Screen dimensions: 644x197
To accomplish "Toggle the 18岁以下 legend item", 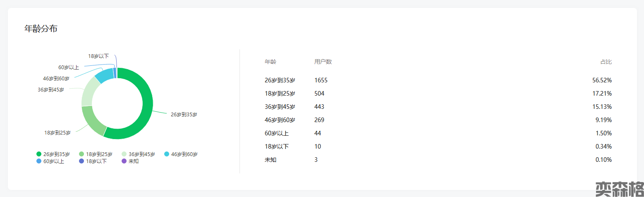I will click(x=96, y=161).
